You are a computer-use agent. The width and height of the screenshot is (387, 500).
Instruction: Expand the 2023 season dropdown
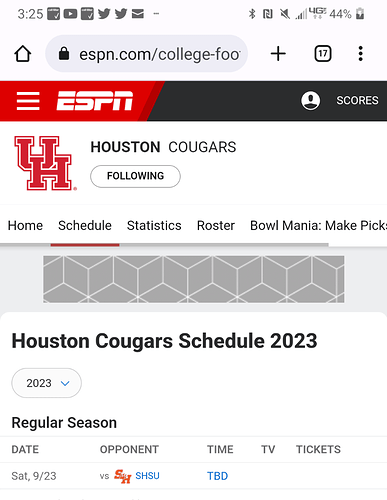coord(47,383)
